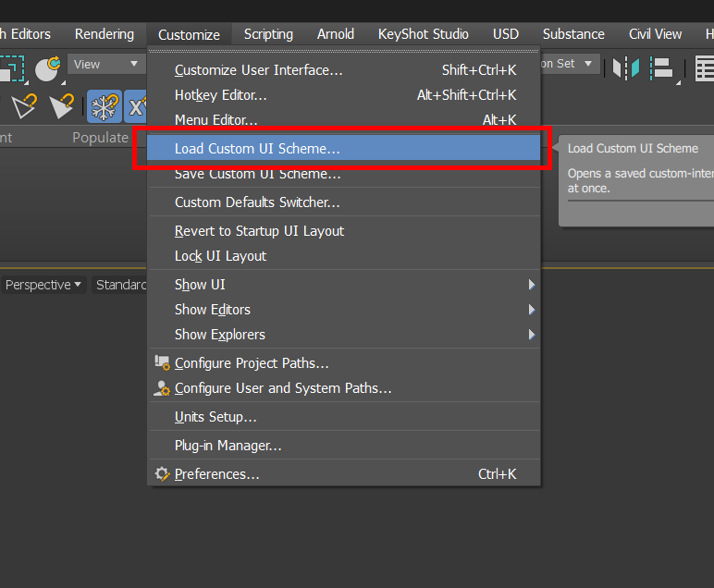Open the Civil View menu
The width and height of the screenshot is (714, 588).
(x=655, y=34)
